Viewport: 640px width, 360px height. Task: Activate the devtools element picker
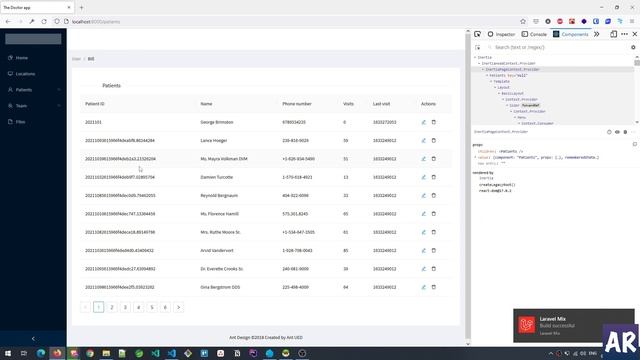(478, 34)
